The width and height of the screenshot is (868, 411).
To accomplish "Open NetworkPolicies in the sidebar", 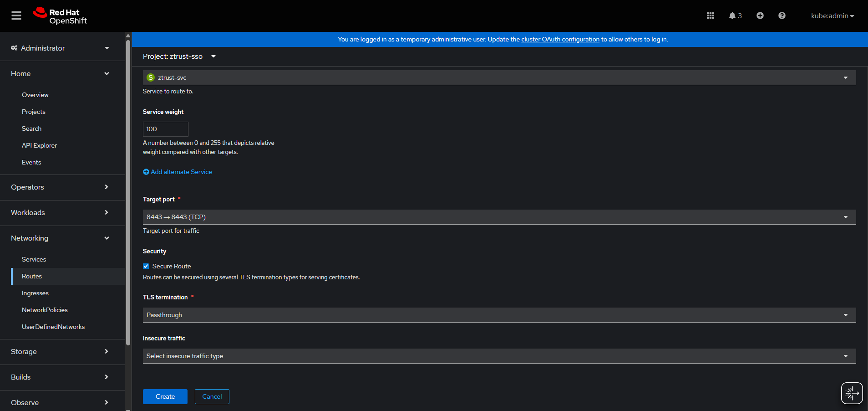I will [x=45, y=310].
